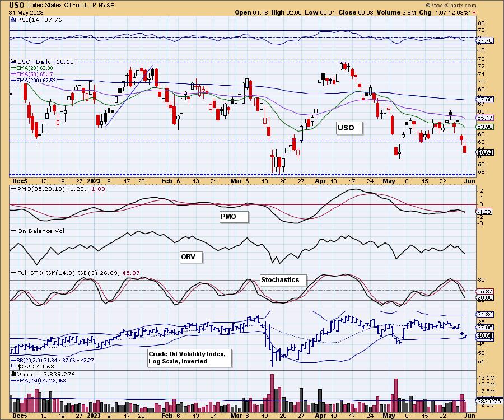The image size is (504, 420).
Task: Click the 'Crude Oil Volatility Index' annotation box
Action: (189, 358)
